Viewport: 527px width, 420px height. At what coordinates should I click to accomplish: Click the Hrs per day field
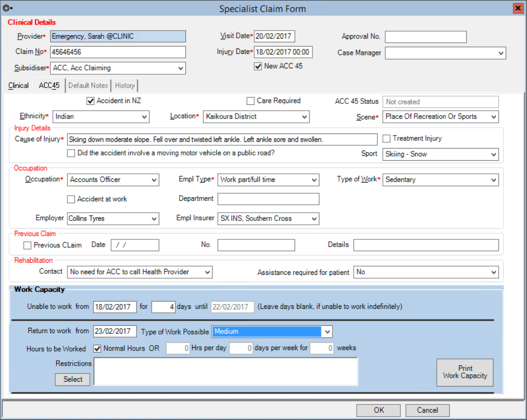click(178, 348)
